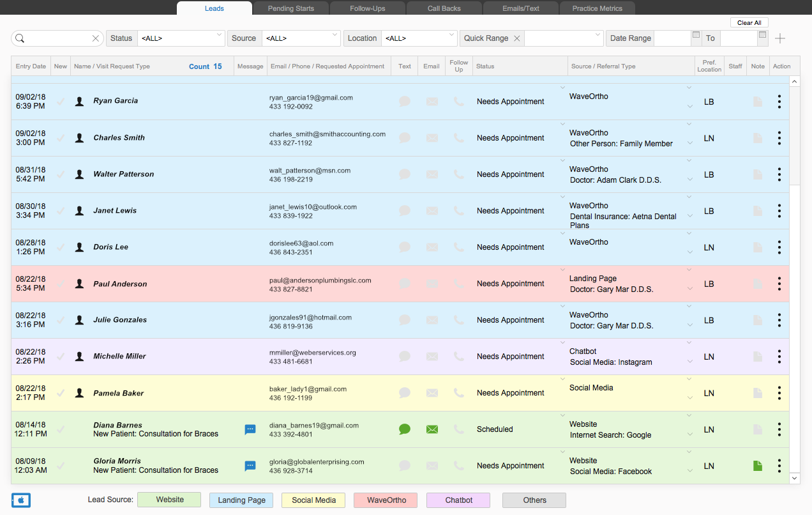Open the Practice Metrics tab
The height and width of the screenshot is (515, 812).
598,8
